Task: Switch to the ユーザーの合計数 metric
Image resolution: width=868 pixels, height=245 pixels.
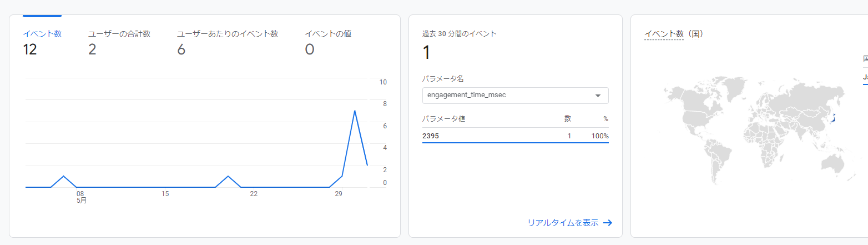Action: (119, 42)
